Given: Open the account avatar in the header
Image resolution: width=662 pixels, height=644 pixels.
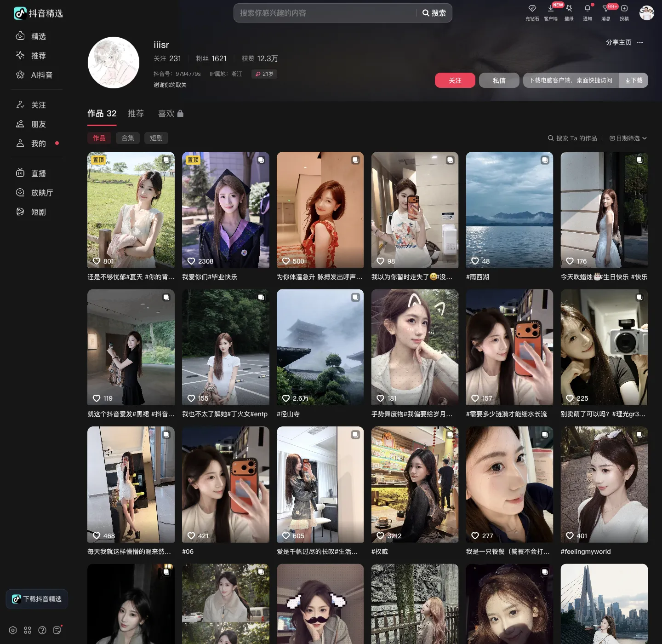Looking at the screenshot, I should (646, 13).
